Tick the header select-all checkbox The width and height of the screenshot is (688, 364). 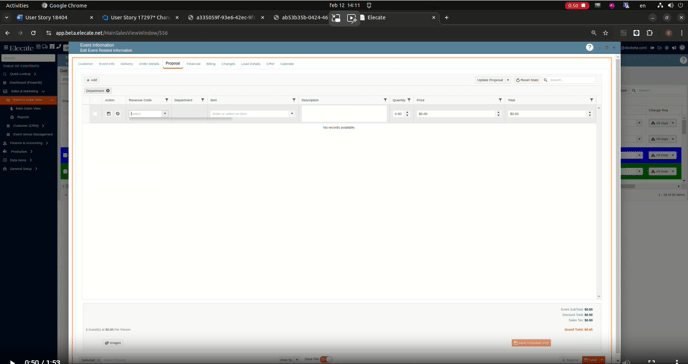(x=95, y=100)
